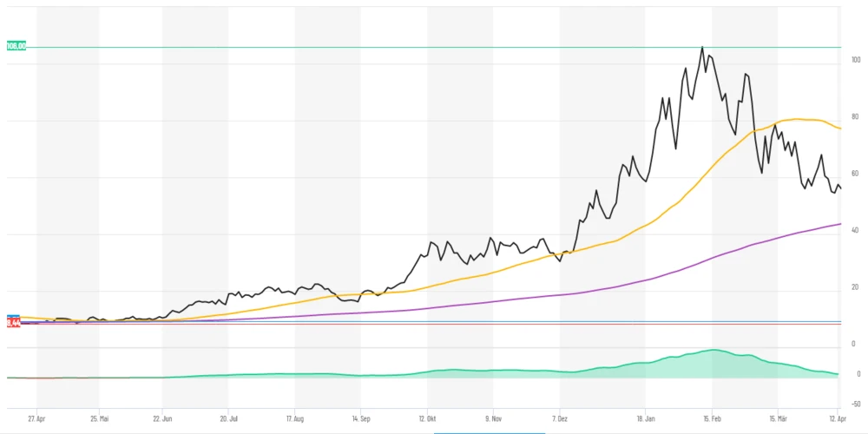Image resolution: width=868 pixels, height=434 pixels.
Task: Click the green horizontal scrollbar at bottom
Action: pos(489,432)
